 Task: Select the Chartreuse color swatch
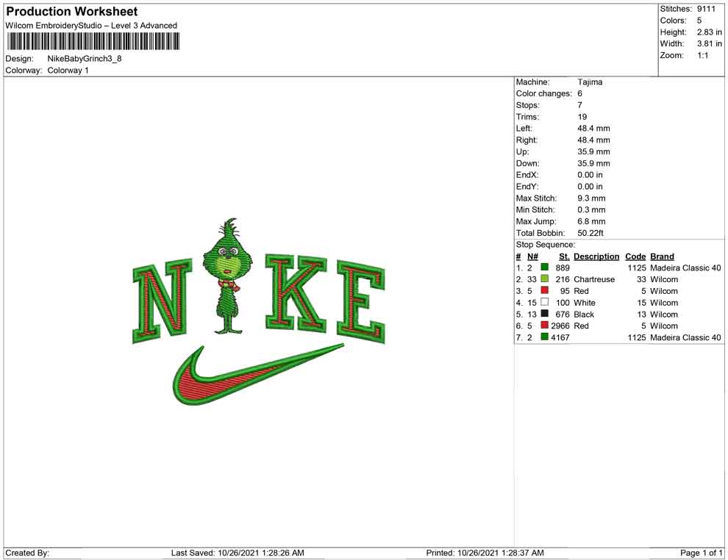545,279
